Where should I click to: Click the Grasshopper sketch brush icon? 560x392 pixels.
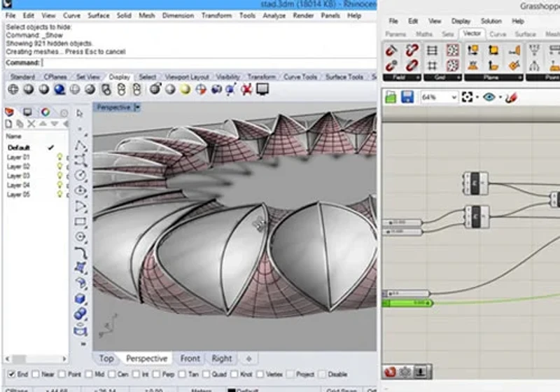[x=511, y=97]
